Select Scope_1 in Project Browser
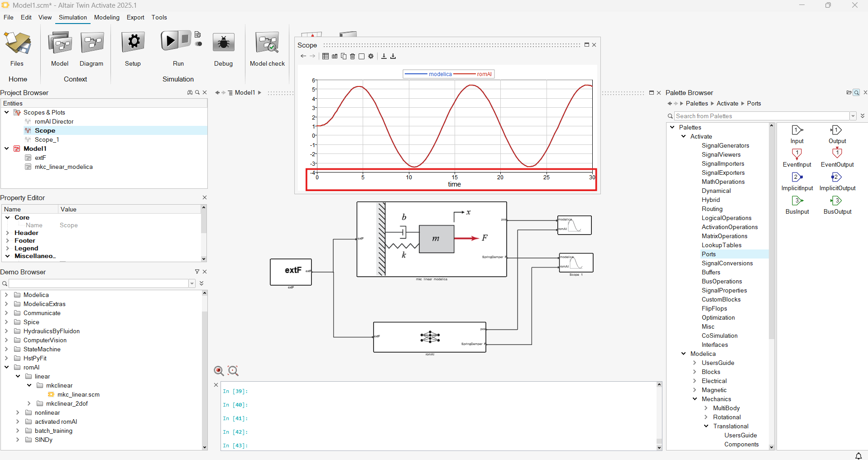The image size is (868, 460). tap(47, 139)
